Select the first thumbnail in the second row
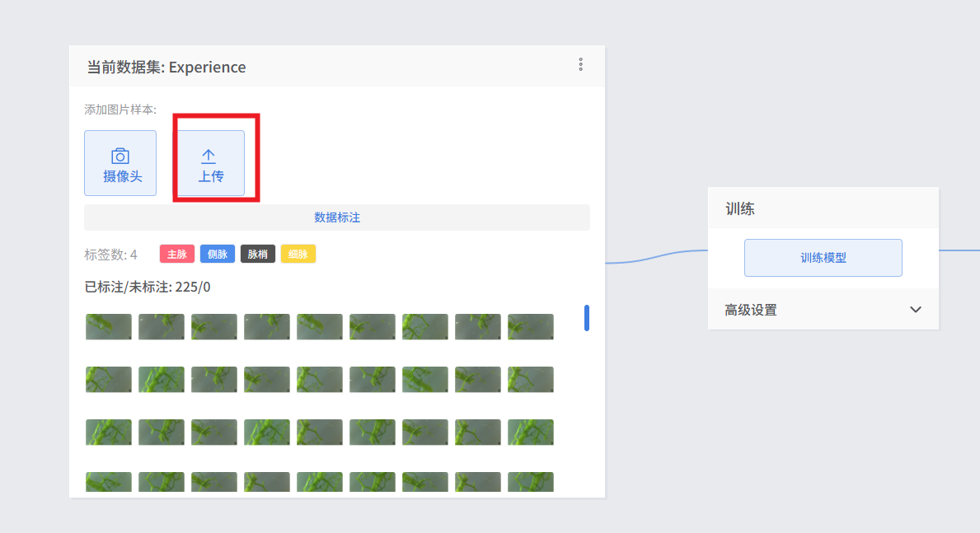The width and height of the screenshot is (980, 533). click(109, 380)
